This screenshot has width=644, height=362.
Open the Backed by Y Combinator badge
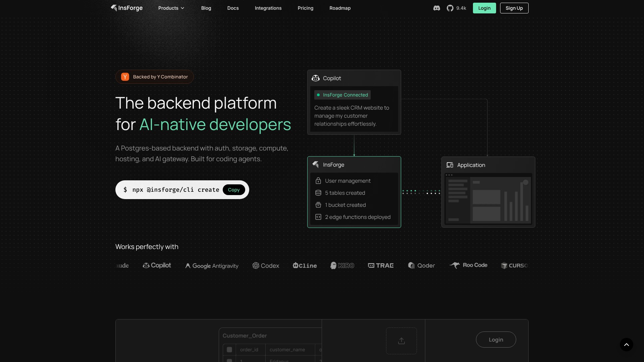[x=155, y=77]
